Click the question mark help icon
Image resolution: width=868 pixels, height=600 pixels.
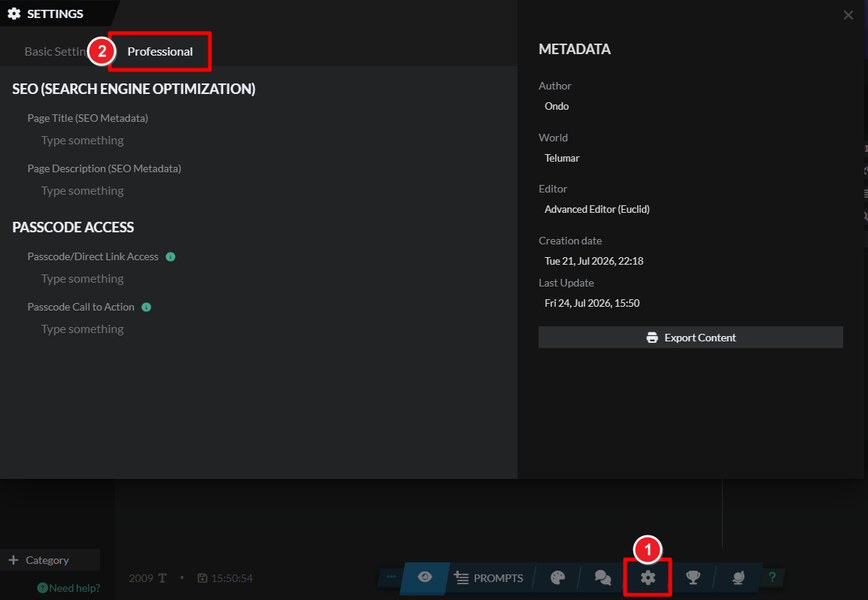[x=772, y=577]
